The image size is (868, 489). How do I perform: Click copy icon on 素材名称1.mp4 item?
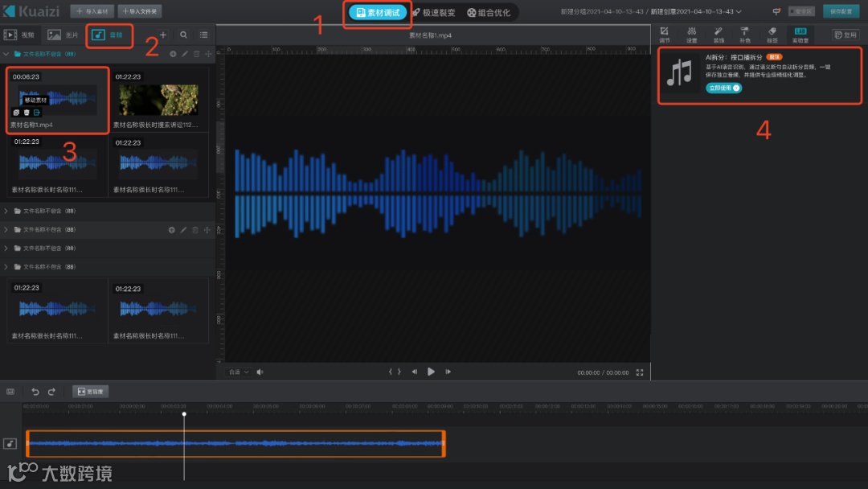click(x=16, y=113)
